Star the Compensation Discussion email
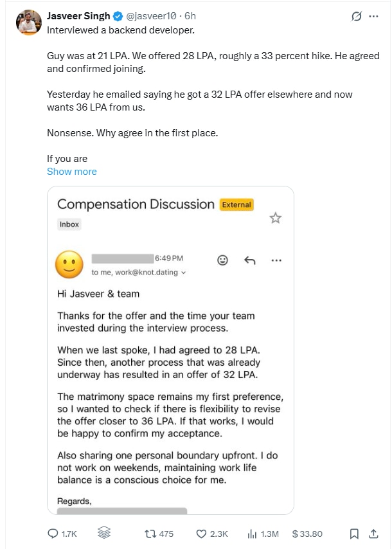 point(276,218)
